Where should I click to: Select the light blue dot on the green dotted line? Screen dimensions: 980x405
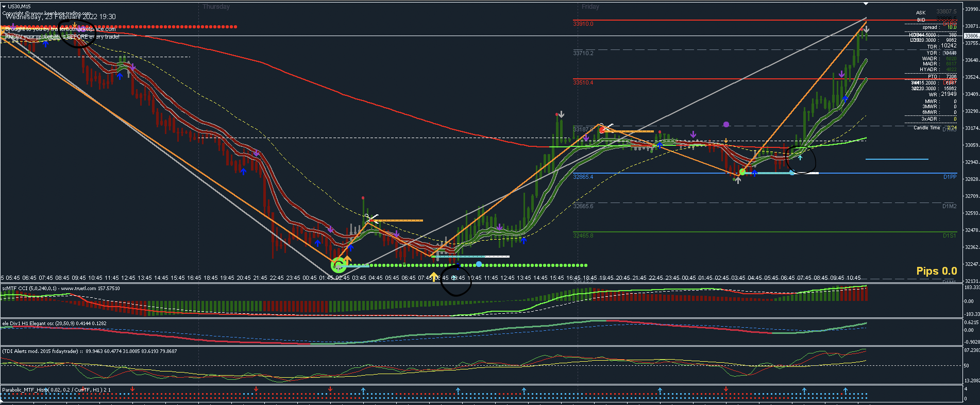pos(479,264)
